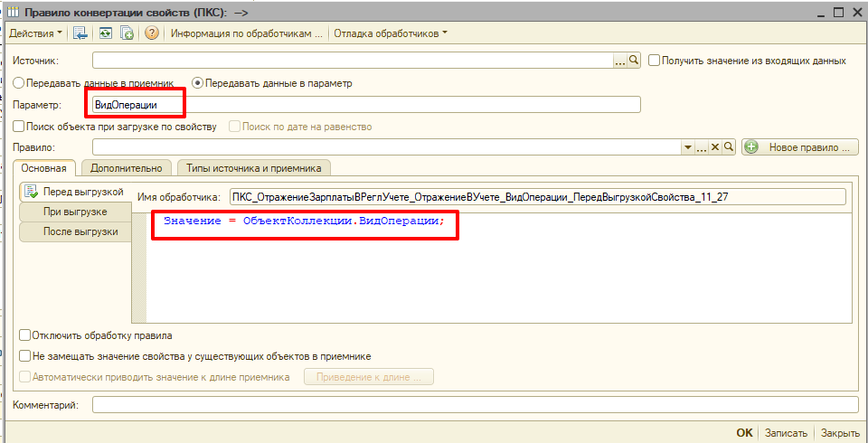Toggle Поиск объекта при загрузке по свойству
This screenshot has height=443, width=868.
tap(19, 127)
